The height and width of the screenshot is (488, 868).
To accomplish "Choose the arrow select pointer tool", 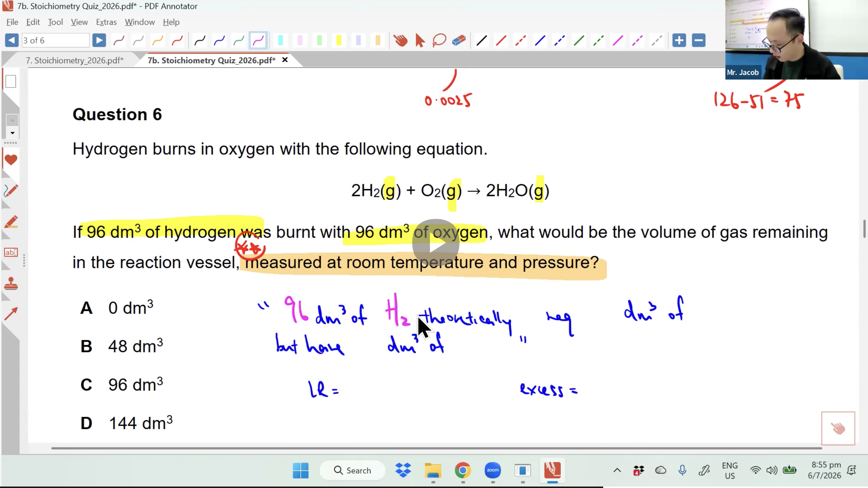I will [x=420, y=40].
